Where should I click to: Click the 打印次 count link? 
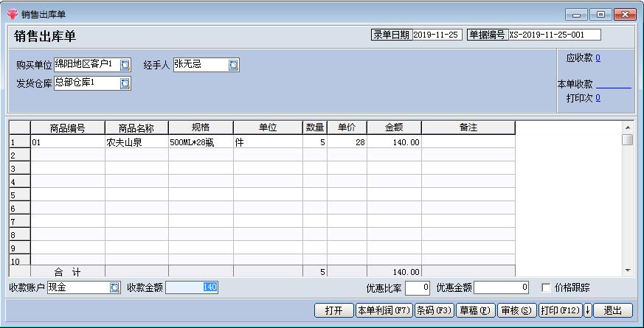598,98
